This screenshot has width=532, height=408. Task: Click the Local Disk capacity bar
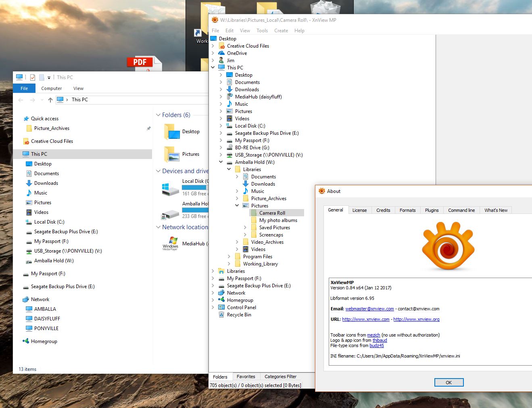(194, 188)
